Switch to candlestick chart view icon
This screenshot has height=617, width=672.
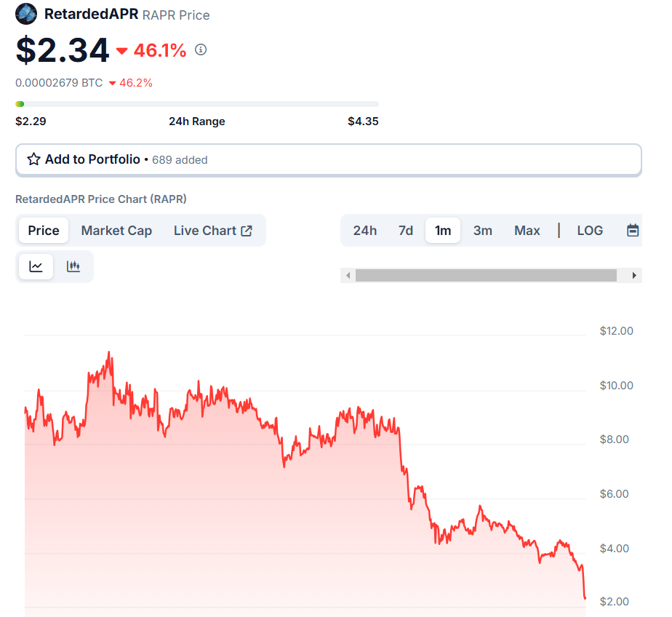click(x=73, y=266)
